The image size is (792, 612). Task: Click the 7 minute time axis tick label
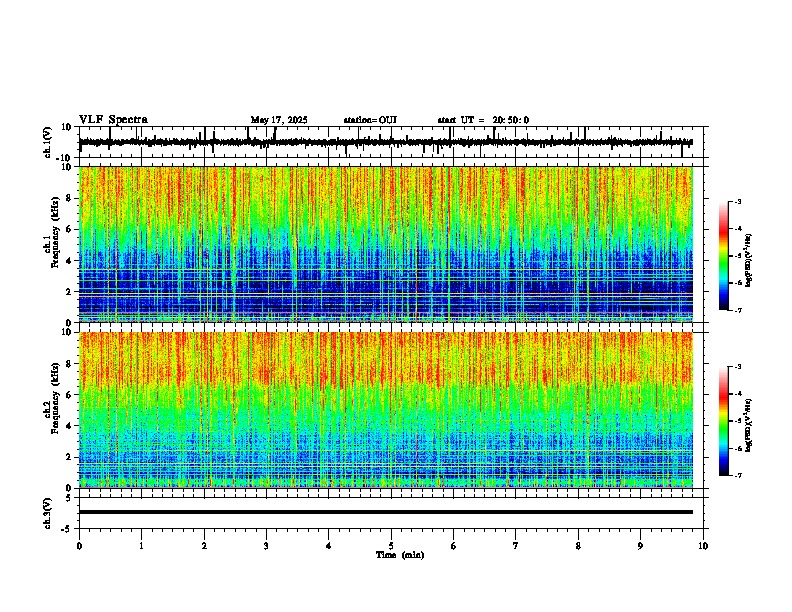(516, 546)
